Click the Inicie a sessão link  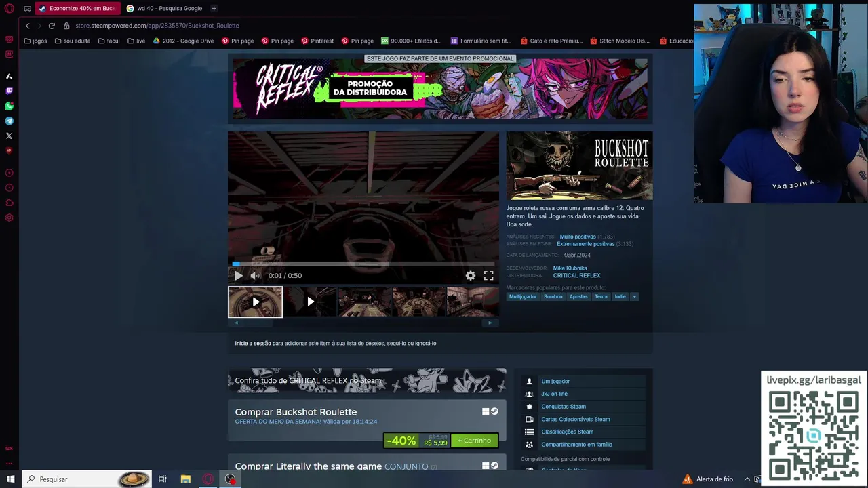(x=253, y=344)
